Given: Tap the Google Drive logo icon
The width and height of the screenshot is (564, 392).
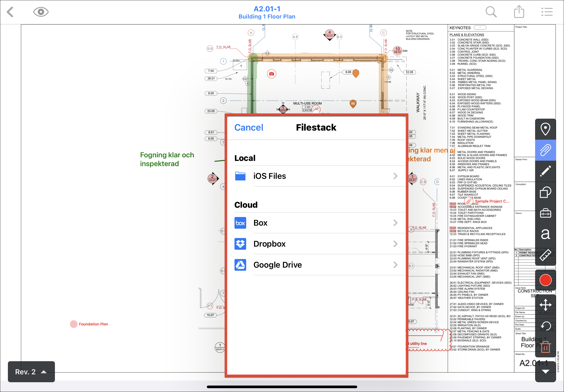Looking at the screenshot, I should [240, 265].
